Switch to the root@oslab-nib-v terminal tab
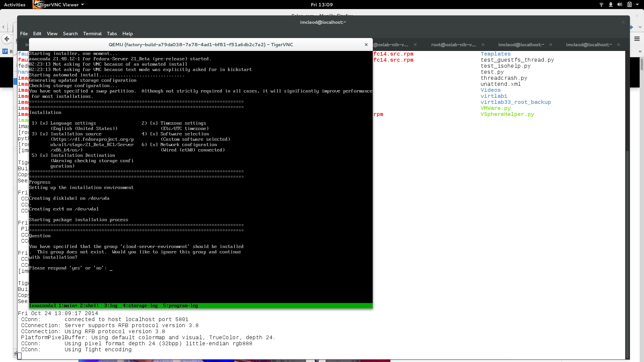 [453, 45]
